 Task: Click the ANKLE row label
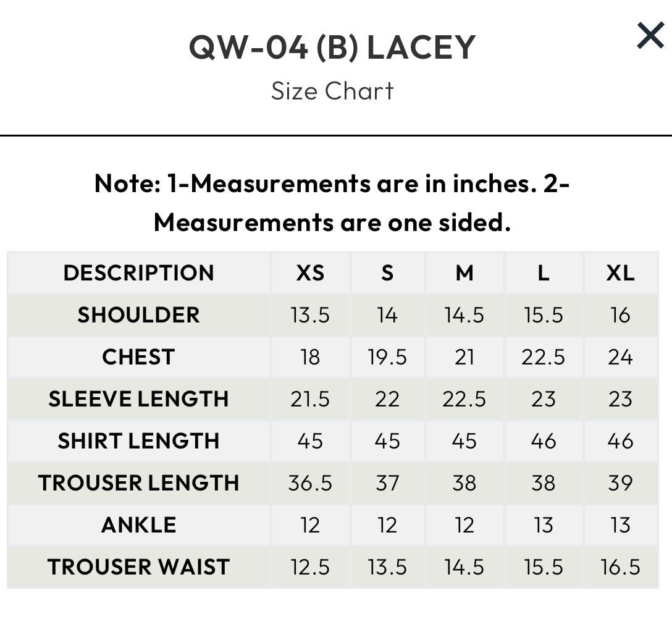(138, 525)
